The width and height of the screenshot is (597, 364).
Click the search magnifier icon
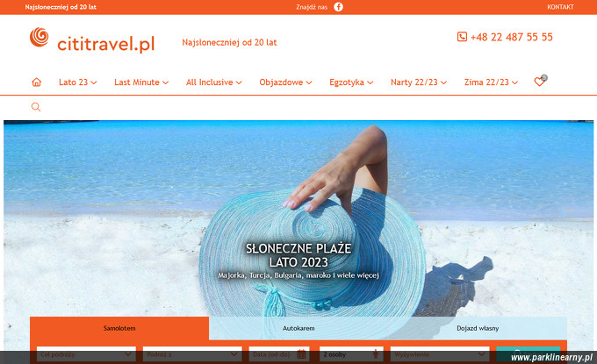(36, 107)
